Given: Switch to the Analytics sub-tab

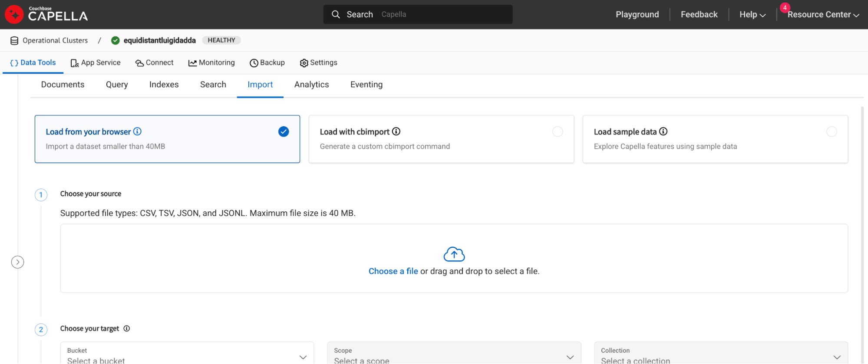Looking at the screenshot, I should 311,85.
